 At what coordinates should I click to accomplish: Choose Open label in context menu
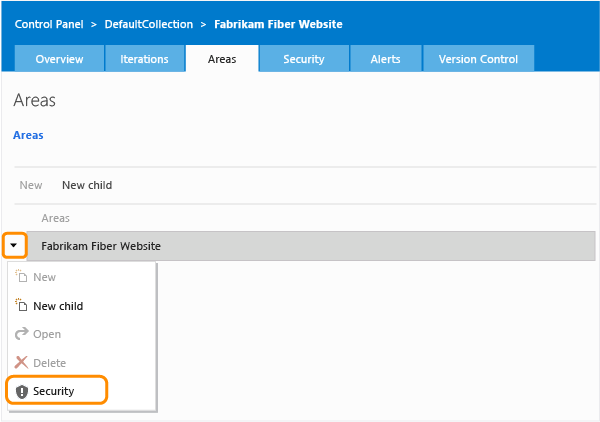point(47,334)
